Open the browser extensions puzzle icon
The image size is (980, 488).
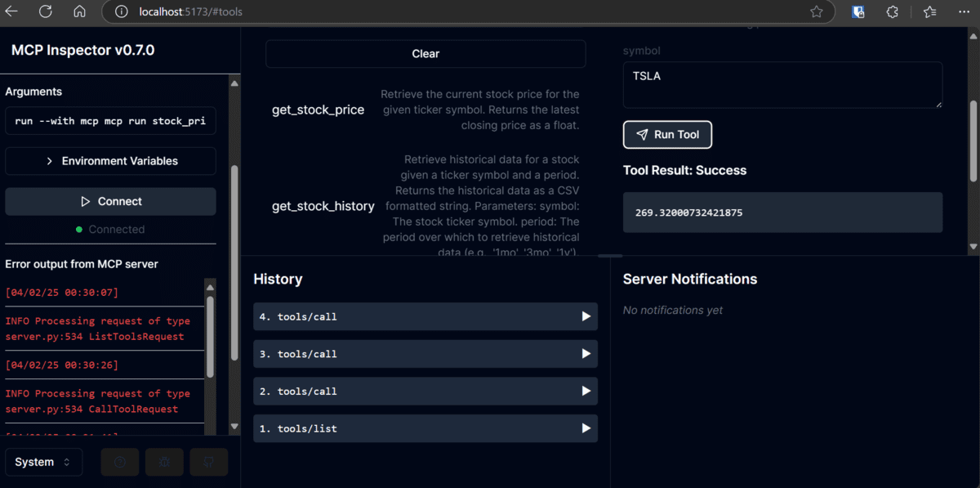[892, 12]
